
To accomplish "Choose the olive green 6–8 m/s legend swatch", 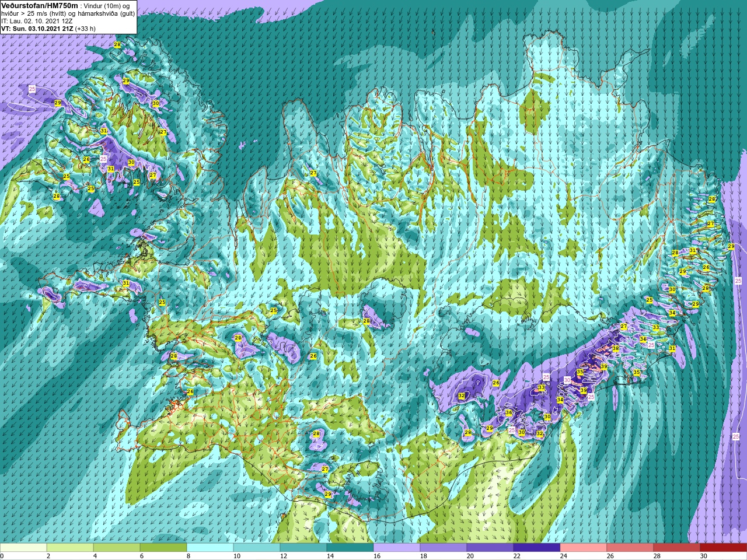I will click(163, 548).
